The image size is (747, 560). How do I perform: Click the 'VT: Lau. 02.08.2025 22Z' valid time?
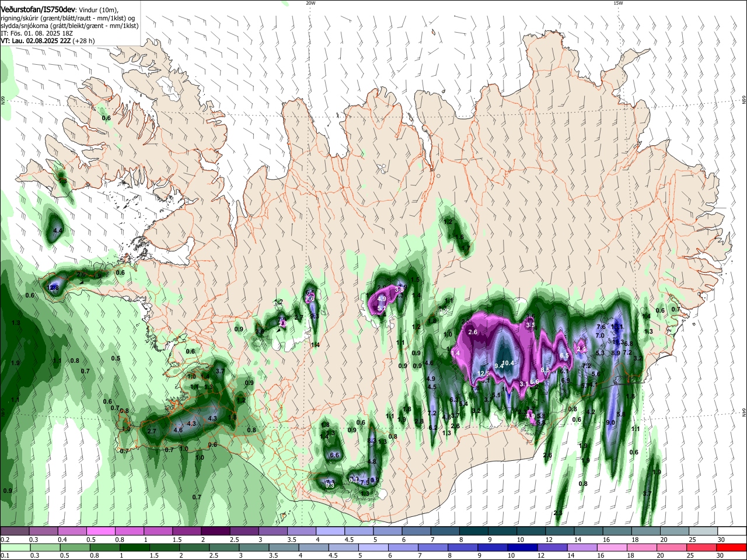tap(36, 41)
